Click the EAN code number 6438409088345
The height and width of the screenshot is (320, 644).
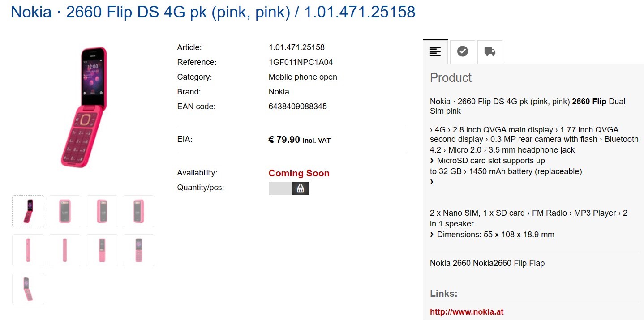click(297, 107)
